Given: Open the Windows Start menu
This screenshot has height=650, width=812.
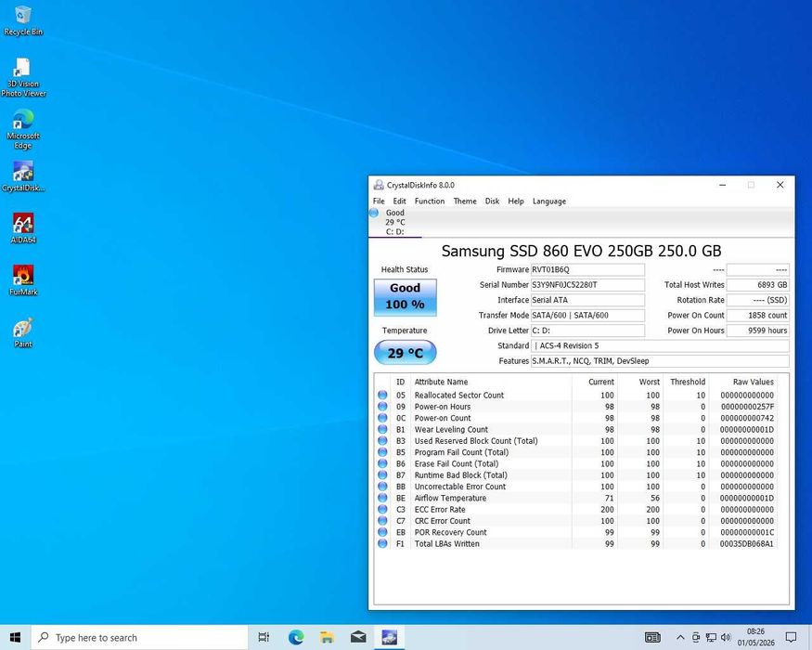Looking at the screenshot, I should [15, 637].
